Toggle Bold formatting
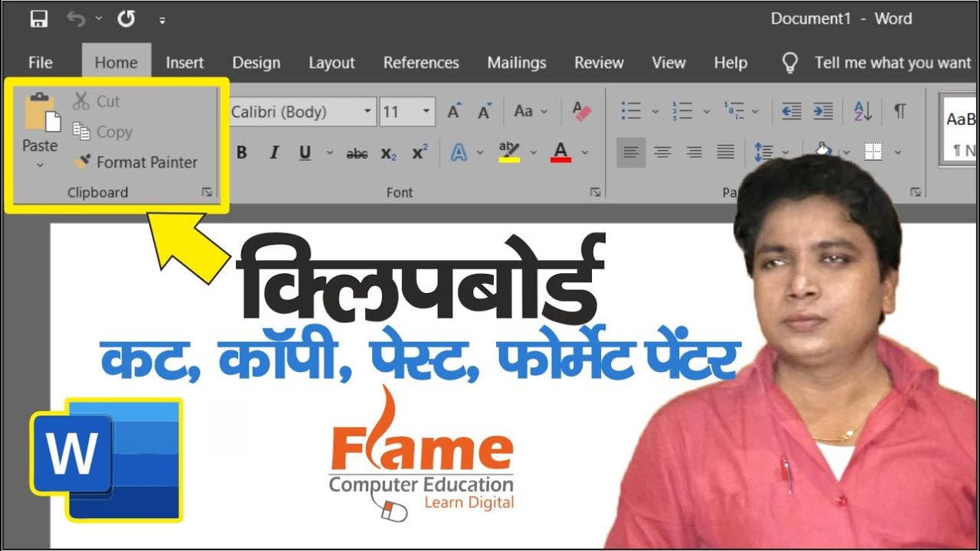Screen dimensions: 980x551 (242, 152)
